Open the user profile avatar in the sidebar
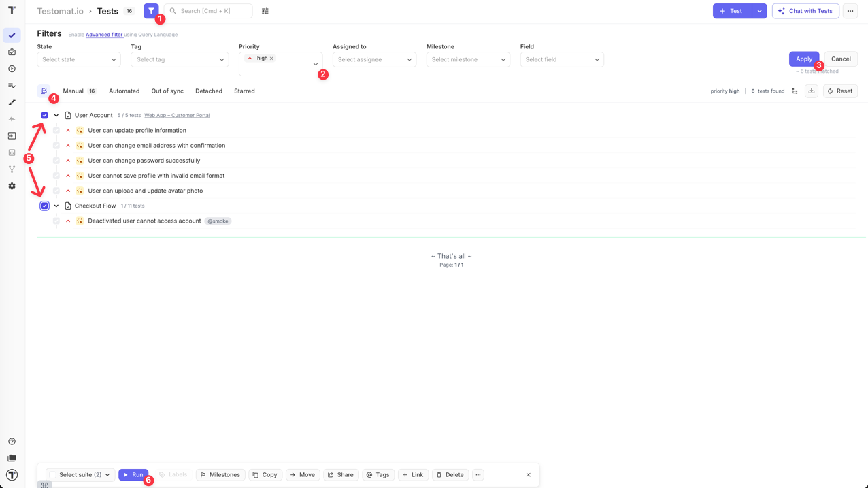 tap(12, 475)
